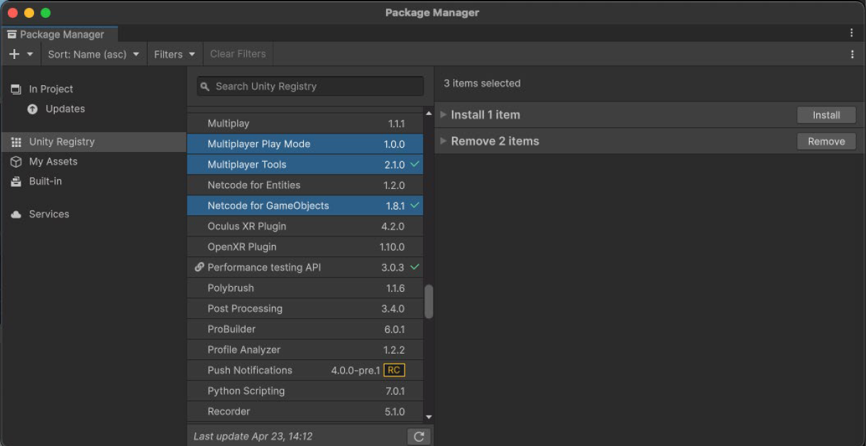Click installed checkmark on Multiplayer Tools
This screenshot has height=446, width=868.
[415, 164]
